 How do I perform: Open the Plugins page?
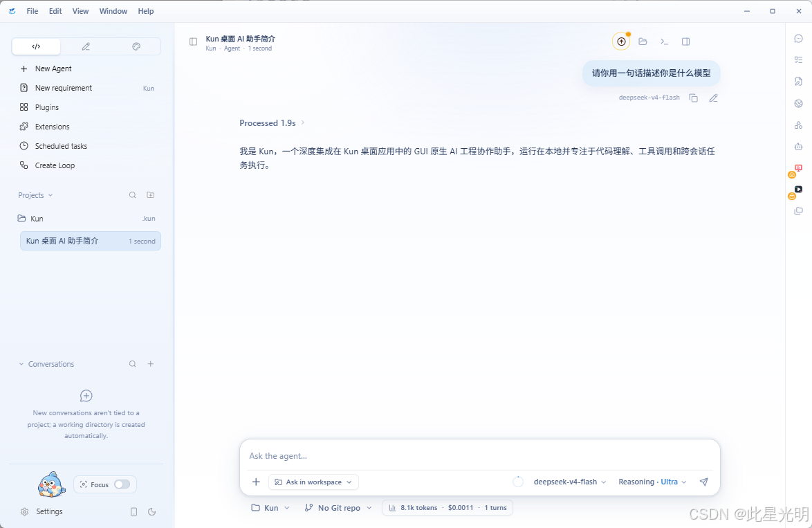(x=86, y=107)
